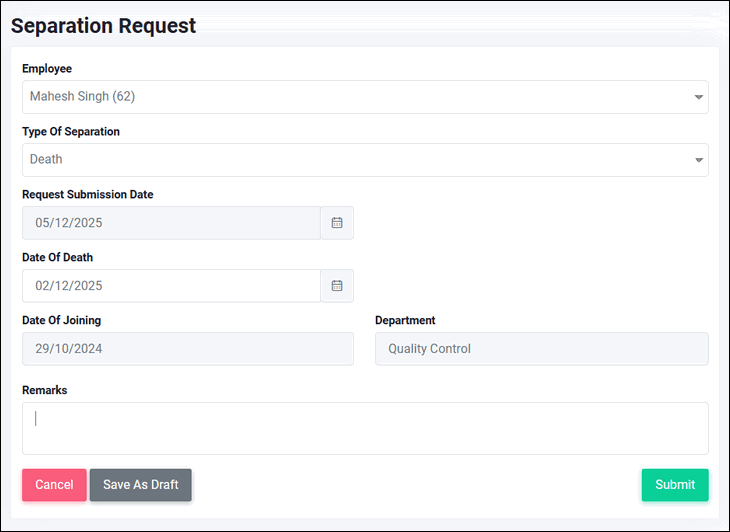Click the Date Of Death field 02/12/2025
This screenshot has height=532, width=730.
(171, 286)
